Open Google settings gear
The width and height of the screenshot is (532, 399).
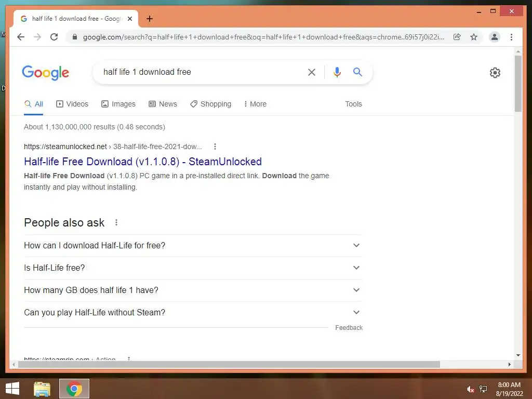point(495,73)
